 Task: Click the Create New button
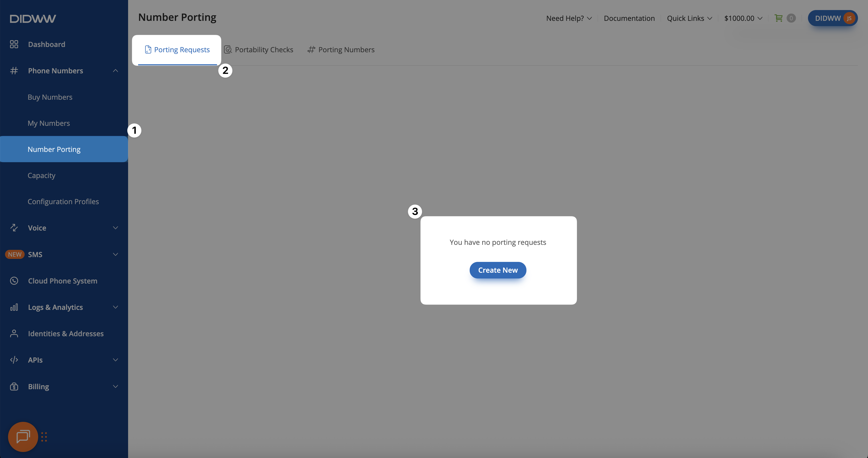498,270
